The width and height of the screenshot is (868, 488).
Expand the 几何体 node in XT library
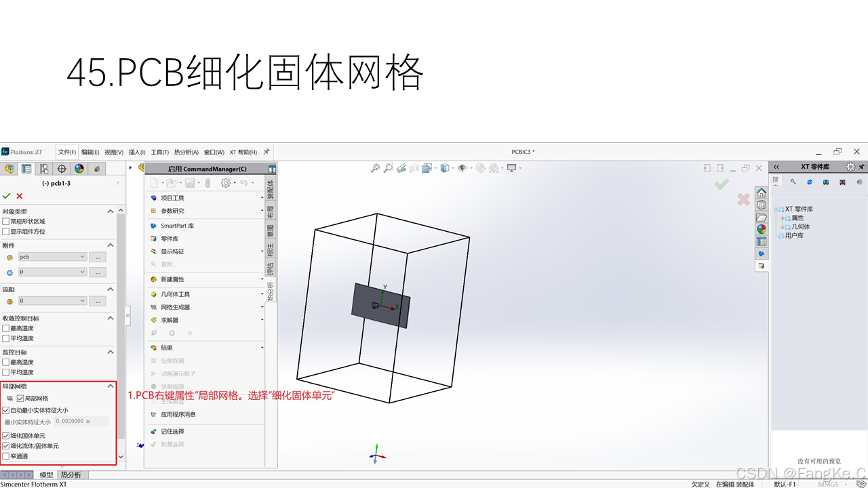pos(782,227)
